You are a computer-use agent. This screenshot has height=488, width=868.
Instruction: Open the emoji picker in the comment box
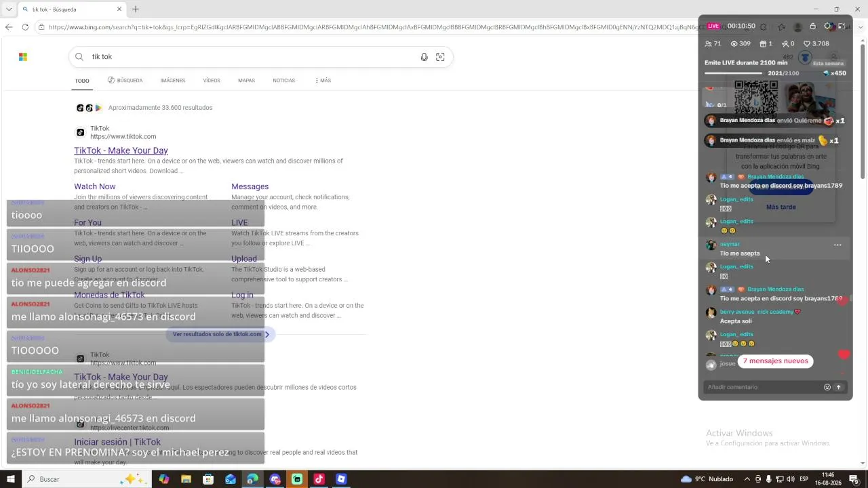coord(827,387)
